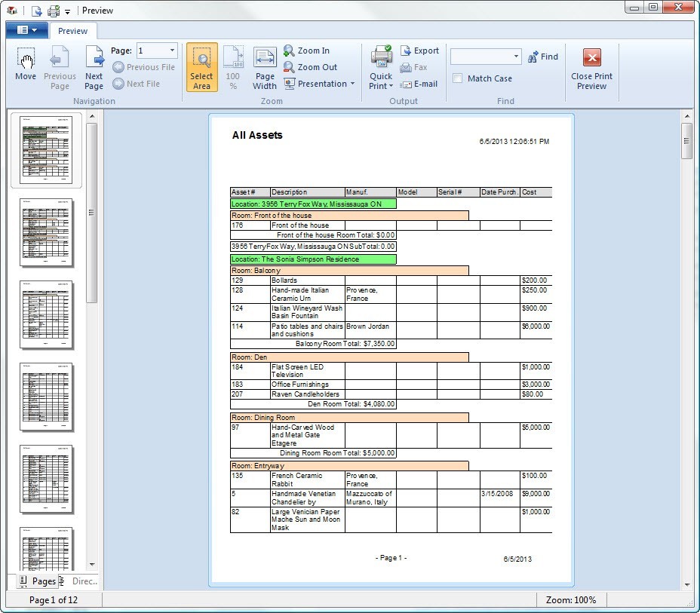Click the Zoom Out icon
Image resolution: width=700 pixels, height=613 pixels.
click(289, 67)
